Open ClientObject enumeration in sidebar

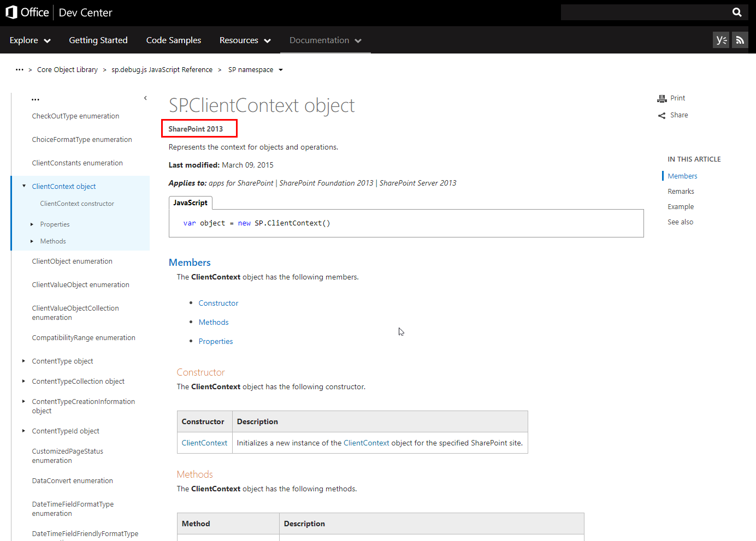coord(72,261)
